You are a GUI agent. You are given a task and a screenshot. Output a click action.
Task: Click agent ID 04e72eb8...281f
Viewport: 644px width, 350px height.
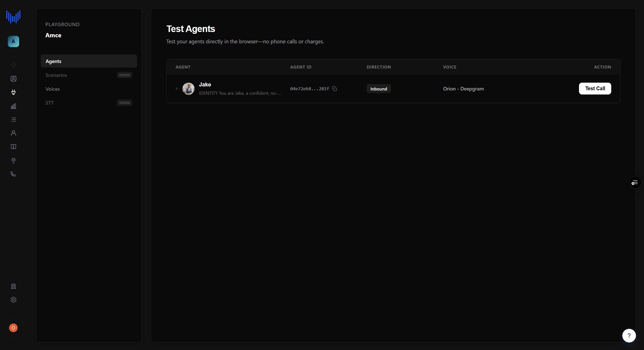(x=309, y=89)
